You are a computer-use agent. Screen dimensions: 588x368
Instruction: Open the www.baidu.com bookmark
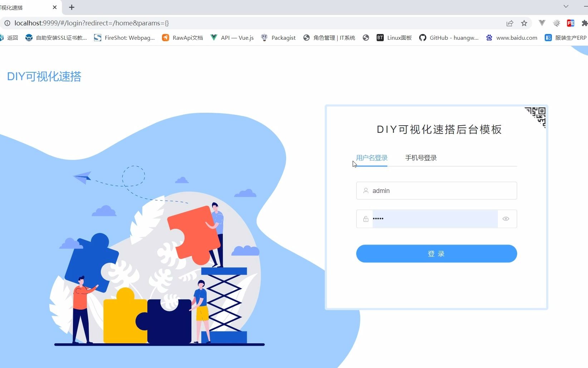point(511,38)
